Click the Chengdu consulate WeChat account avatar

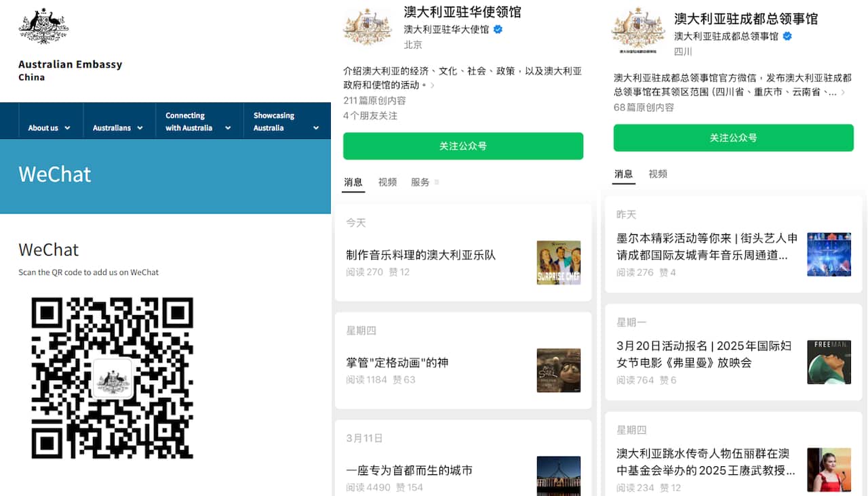pyautogui.click(x=638, y=30)
